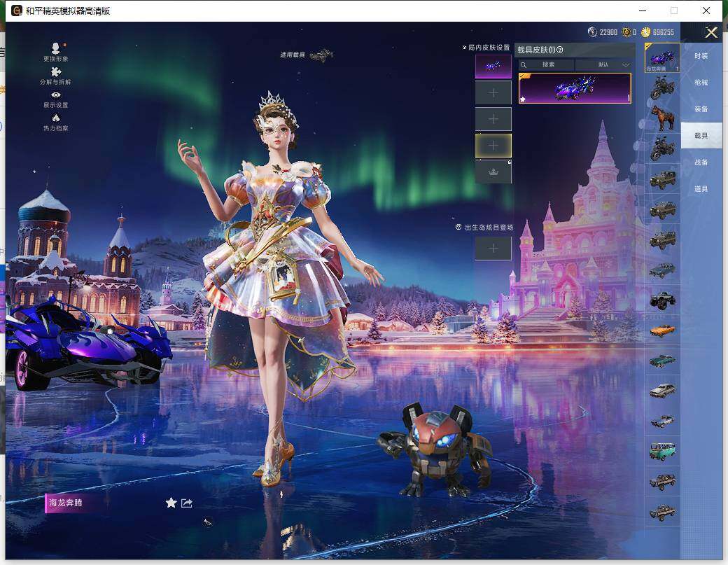The image size is (728, 565).
Task: Click the purple equipped in-match skin slot
Action: (x=493, y=67)
